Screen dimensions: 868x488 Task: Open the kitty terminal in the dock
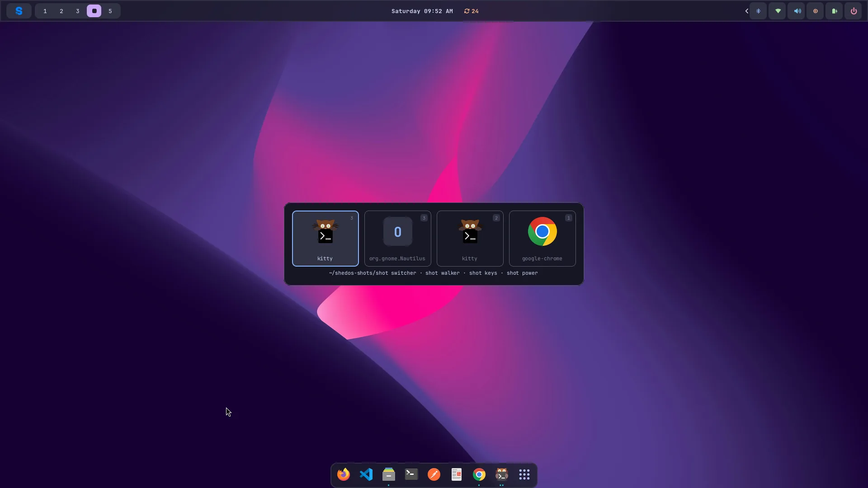(x=502, y=474)
